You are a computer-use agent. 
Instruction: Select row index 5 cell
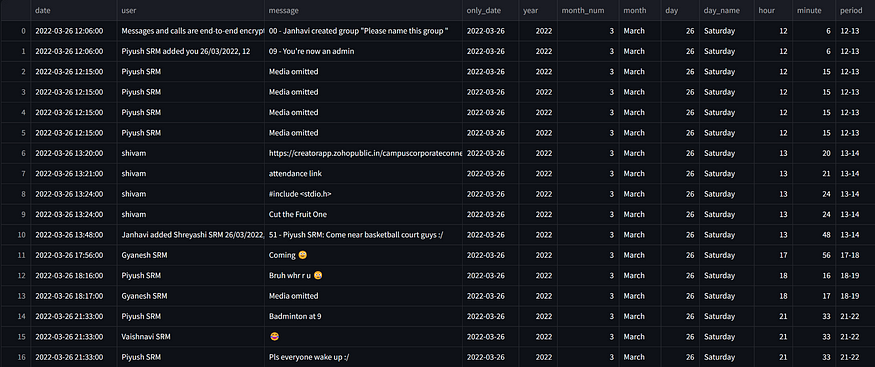point(16,133)
